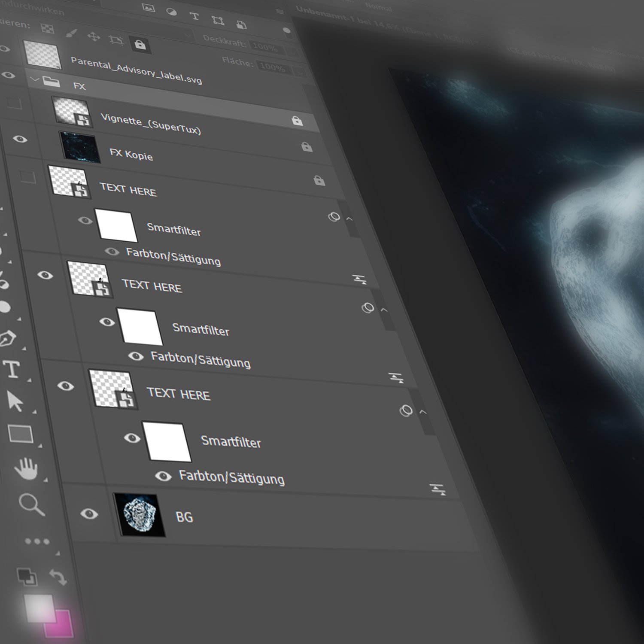Open the Layers panel menu icon
The width and height of the screenshot is (644, 644).
coord(280,12)
